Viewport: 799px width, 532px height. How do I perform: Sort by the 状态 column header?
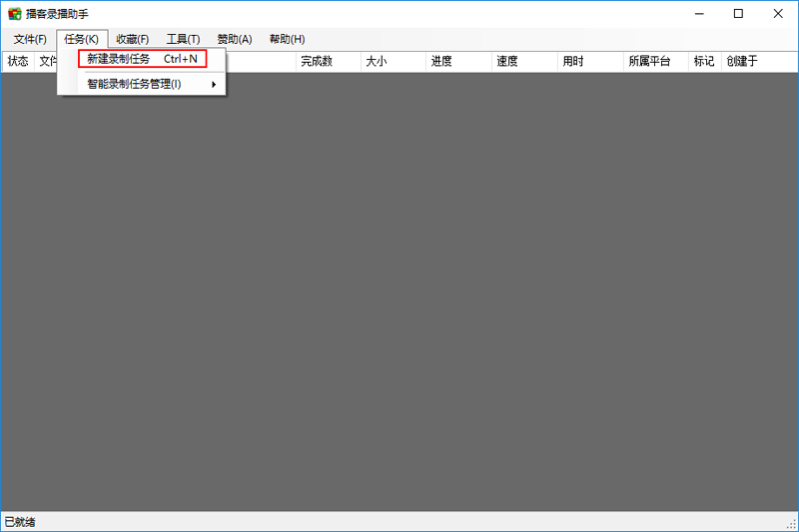point(18,61)
